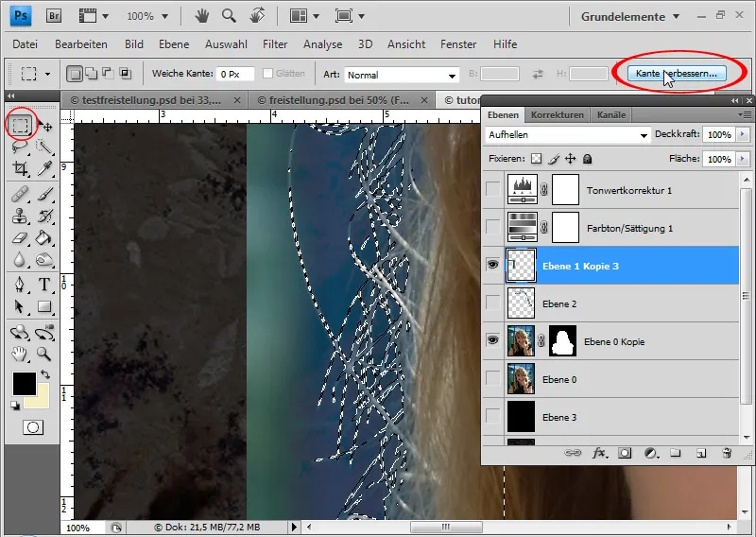Open layer style fx menu
The image size is (756, 537).
pos(599,453)
